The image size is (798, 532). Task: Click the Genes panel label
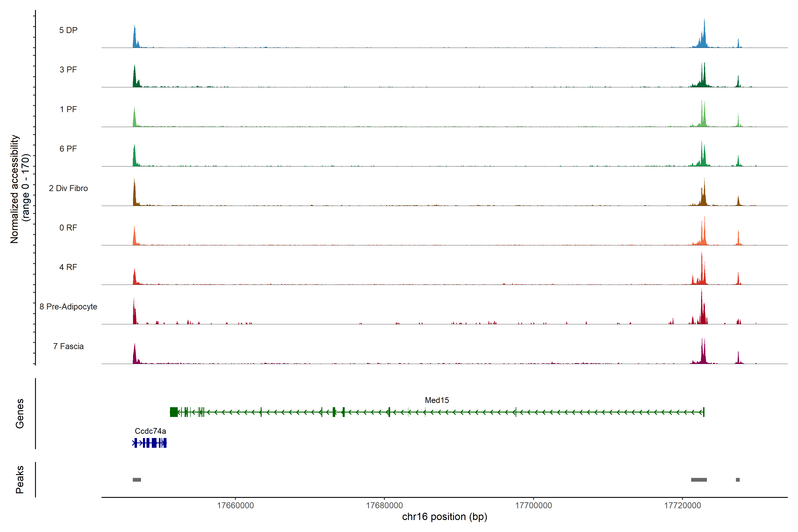(20, 414)
